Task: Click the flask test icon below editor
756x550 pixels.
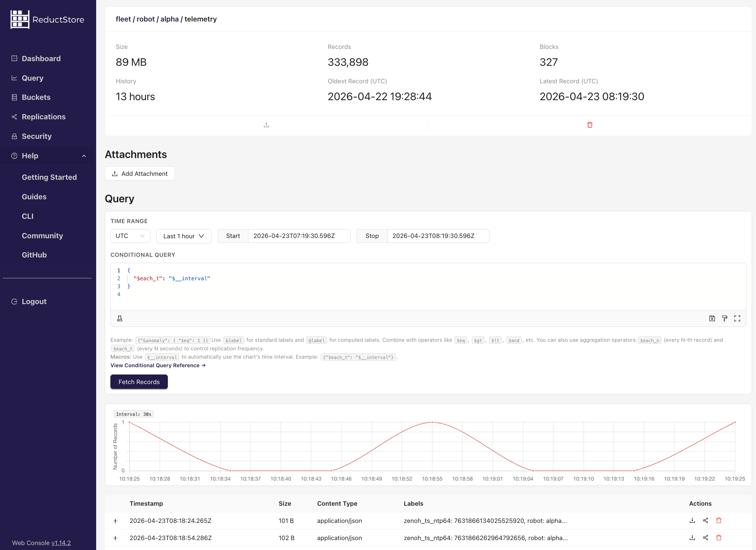Action: coord(120,319)
